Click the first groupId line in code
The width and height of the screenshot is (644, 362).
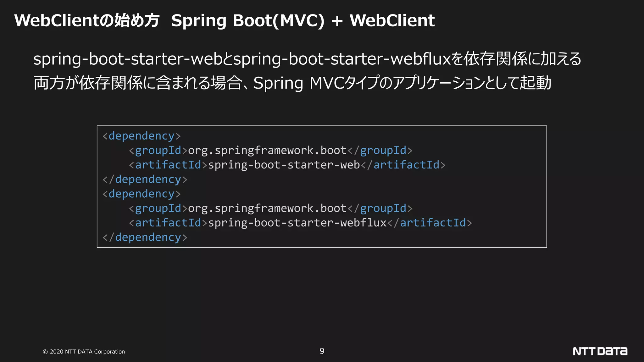point(270,151)
